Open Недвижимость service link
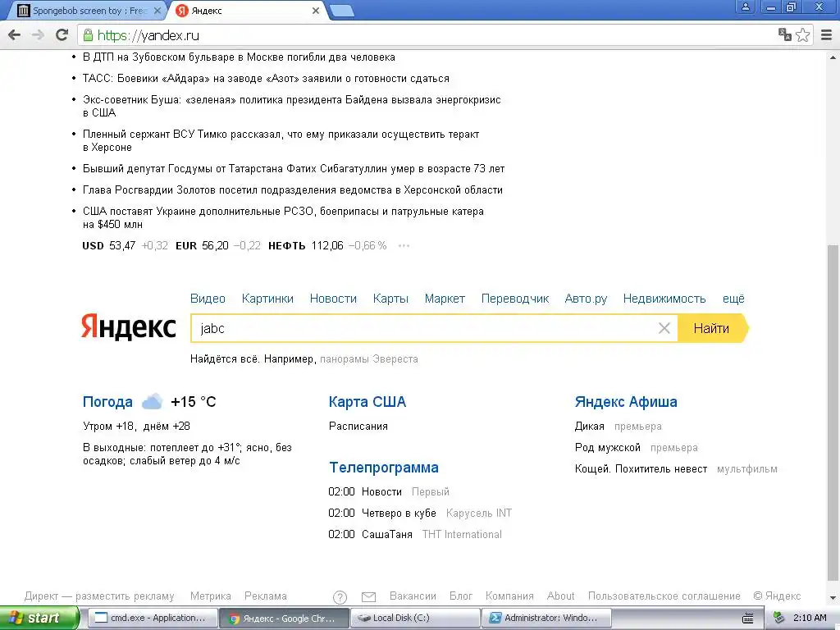This screenshot has height=630, width=840. tap(664, 299)
